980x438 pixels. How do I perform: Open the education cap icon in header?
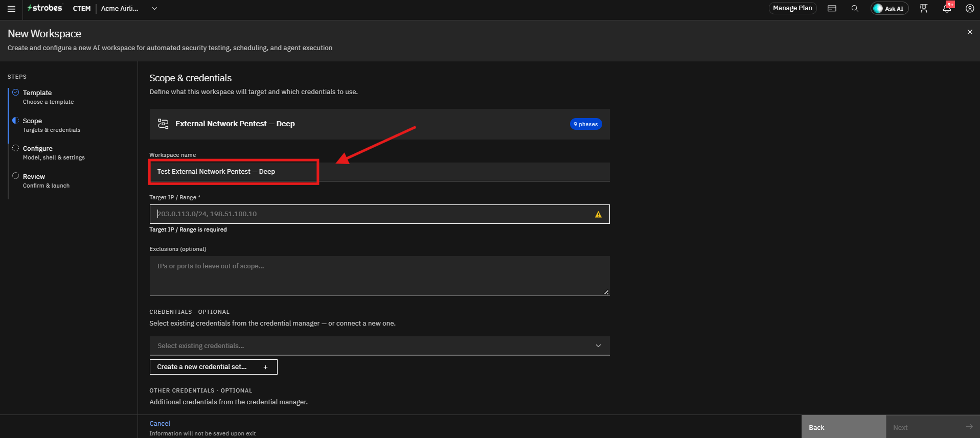(x=924, y=8)
